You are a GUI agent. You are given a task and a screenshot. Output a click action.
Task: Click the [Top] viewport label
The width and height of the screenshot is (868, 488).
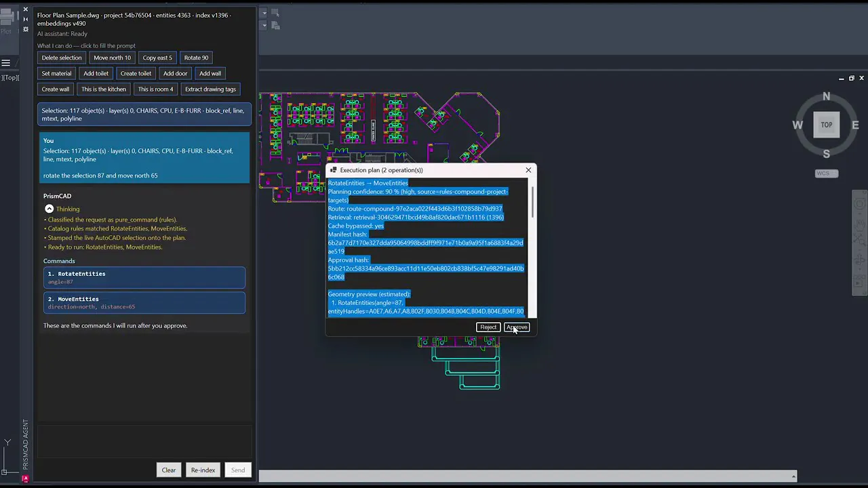(x=9, y=77)
